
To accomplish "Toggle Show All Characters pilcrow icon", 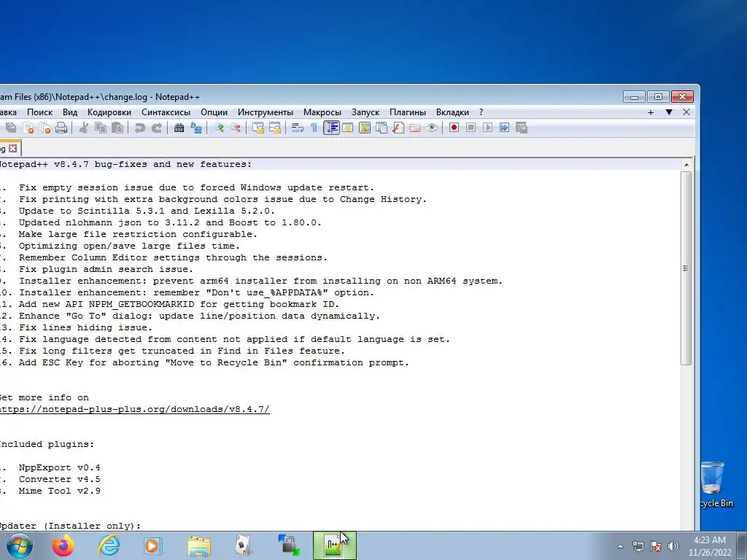I will click(x=314, y=128).
